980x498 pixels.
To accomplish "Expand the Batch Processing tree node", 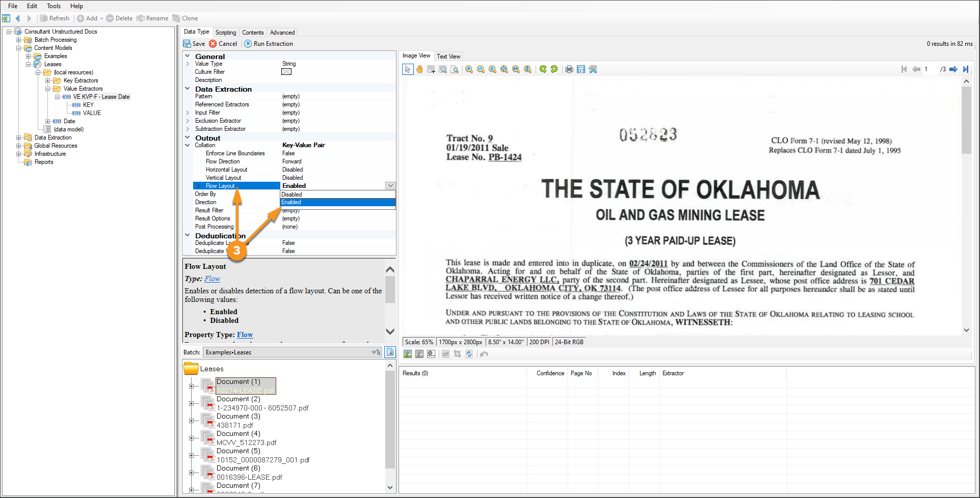I will 19,40.
